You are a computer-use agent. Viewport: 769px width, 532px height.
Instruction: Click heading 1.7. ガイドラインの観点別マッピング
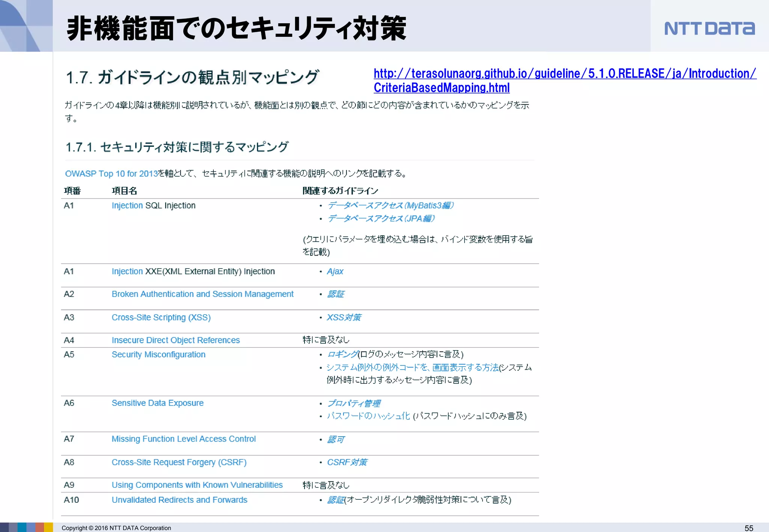pos(192,77)
